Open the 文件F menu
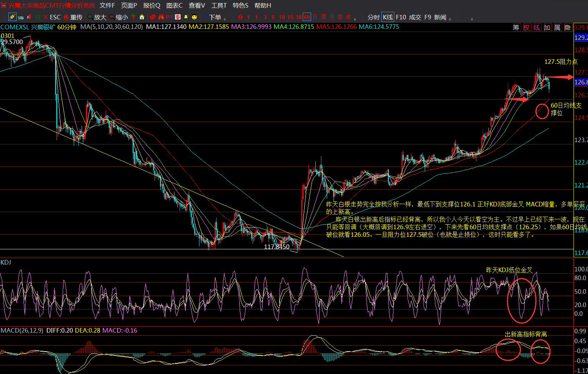Viewport: 588px width, 374px height. pyautogui.click(x=107, y=5)
